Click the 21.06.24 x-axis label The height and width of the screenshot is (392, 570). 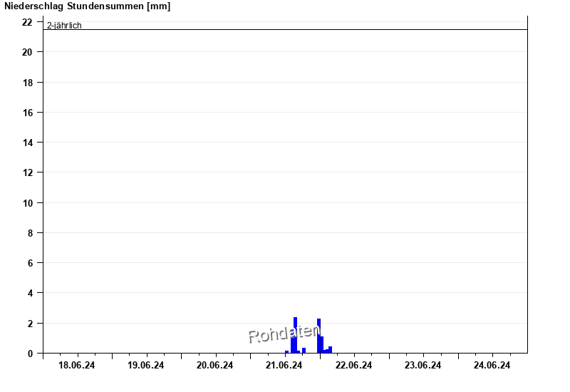coord(284,366)
